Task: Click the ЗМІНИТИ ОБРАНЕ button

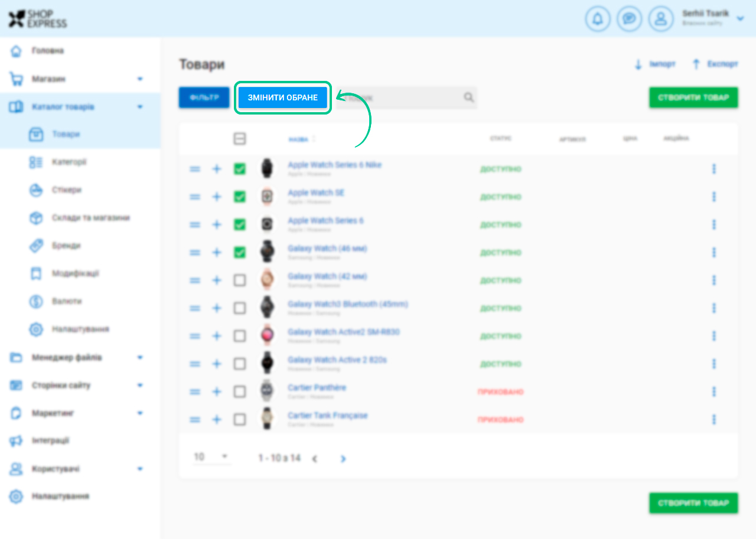Action: [x=282, y=97]
